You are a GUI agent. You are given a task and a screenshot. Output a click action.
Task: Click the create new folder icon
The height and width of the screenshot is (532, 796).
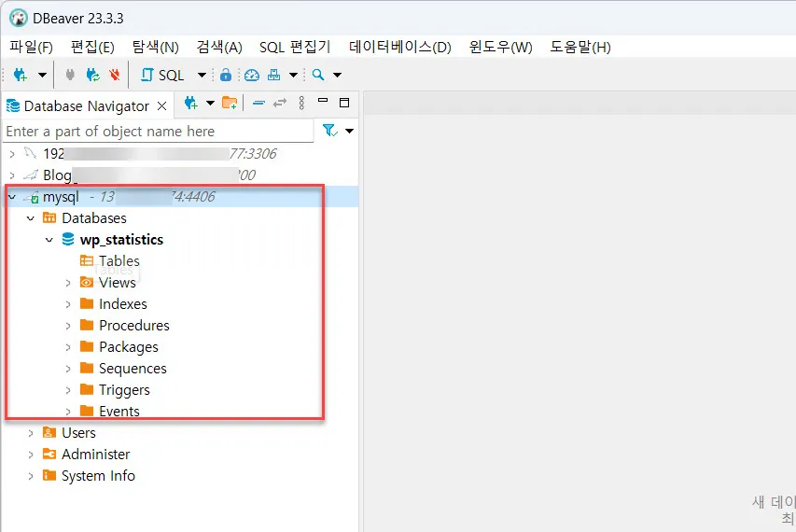point(230,103)
